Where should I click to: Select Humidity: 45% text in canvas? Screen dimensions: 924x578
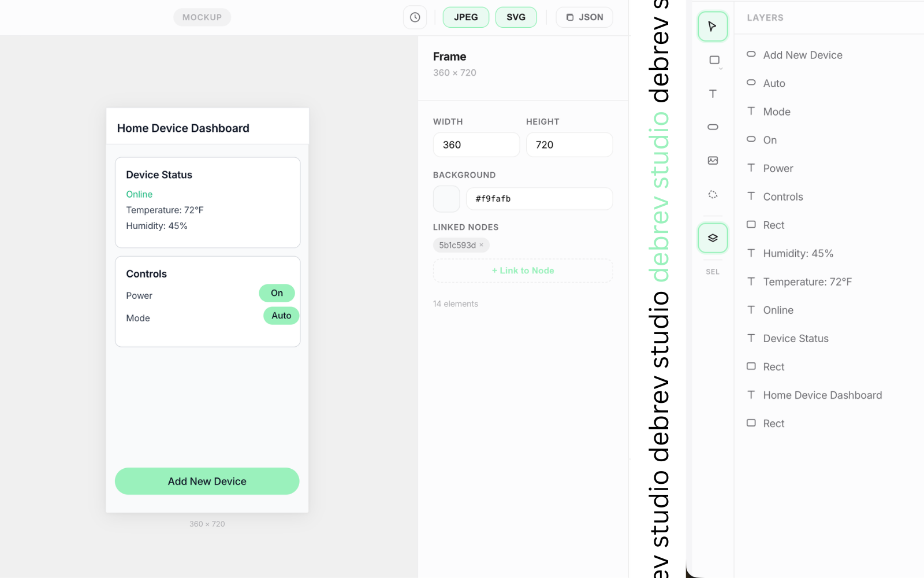(157, 226)
